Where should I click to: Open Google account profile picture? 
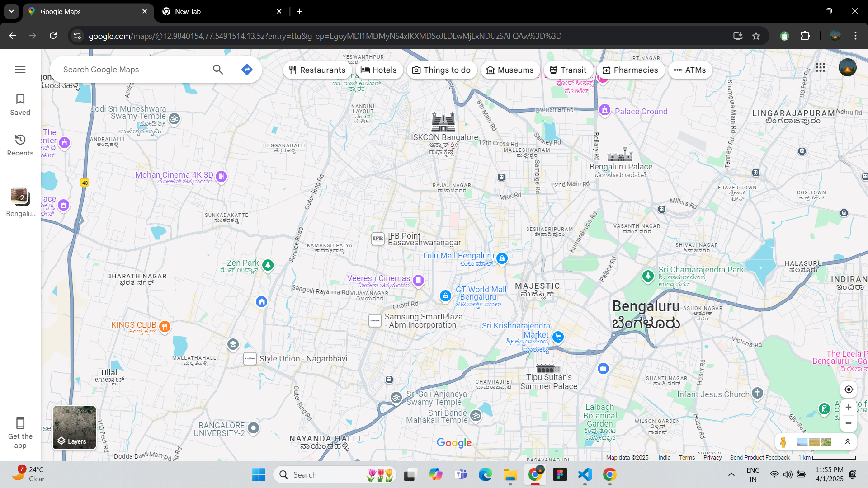847,68
